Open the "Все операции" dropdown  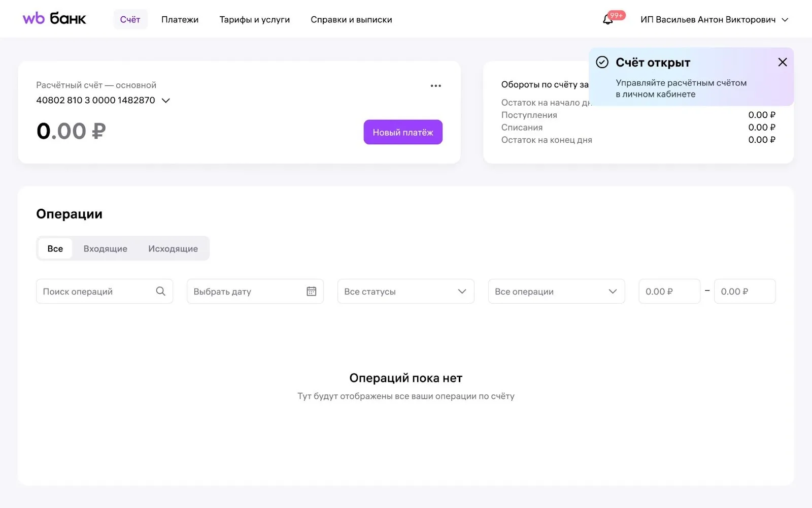pyautogui.click(x=556, y=291)
